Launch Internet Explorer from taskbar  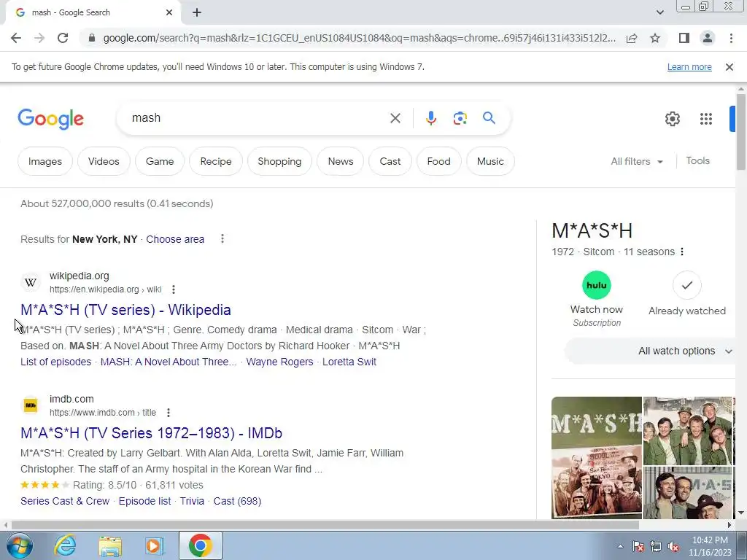point(65,545)
